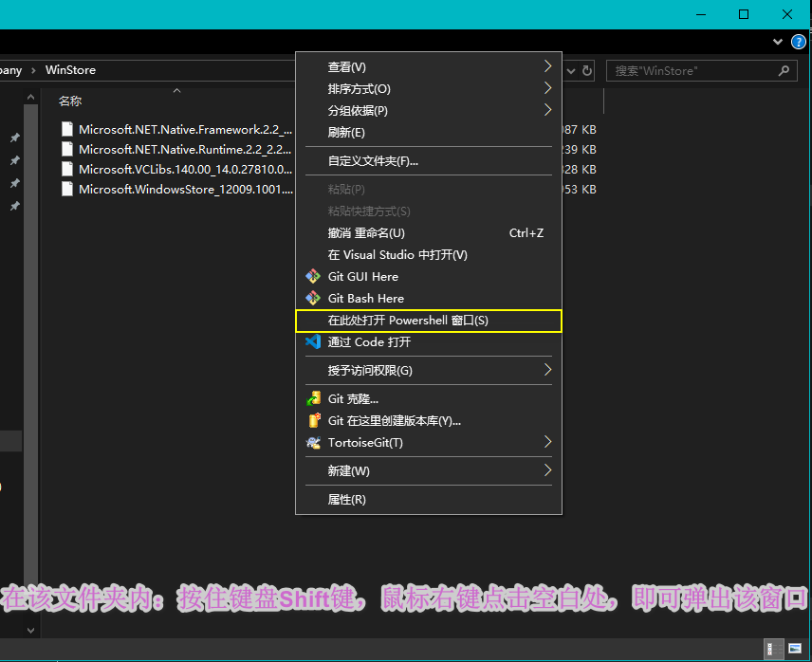This screenshot has width=812, height=662.
Task: Click the Git Bash Here icon
Action: click(313, 298)
